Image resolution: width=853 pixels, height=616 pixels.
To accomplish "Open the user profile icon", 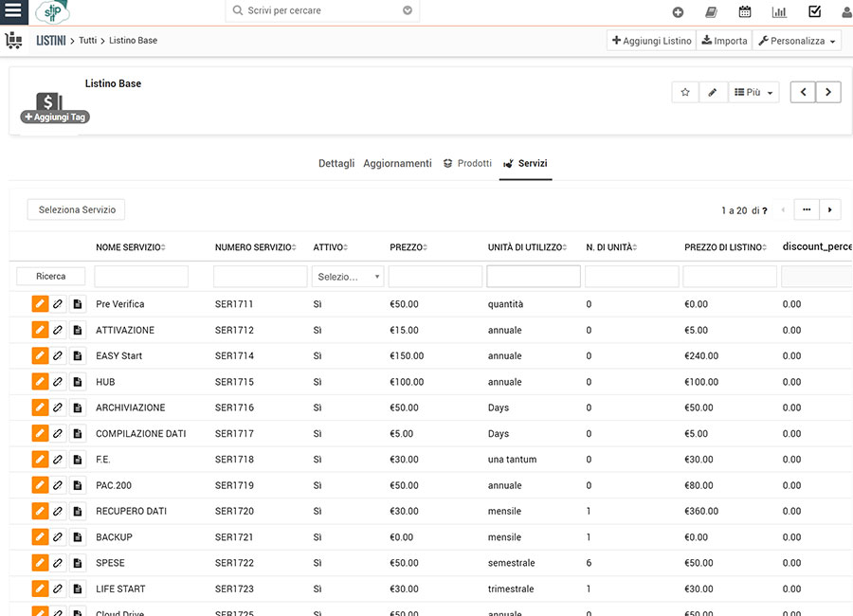I will [x=844, y=12].
